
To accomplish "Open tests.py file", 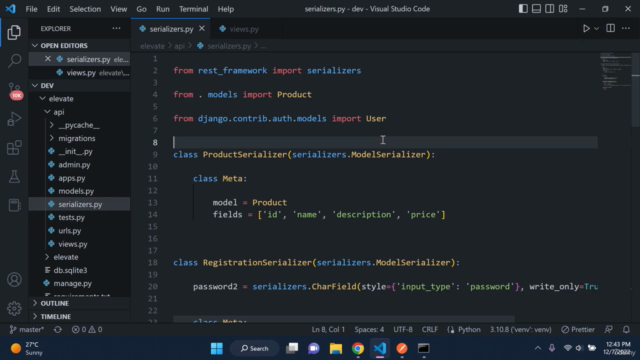I will pos(79,218).
